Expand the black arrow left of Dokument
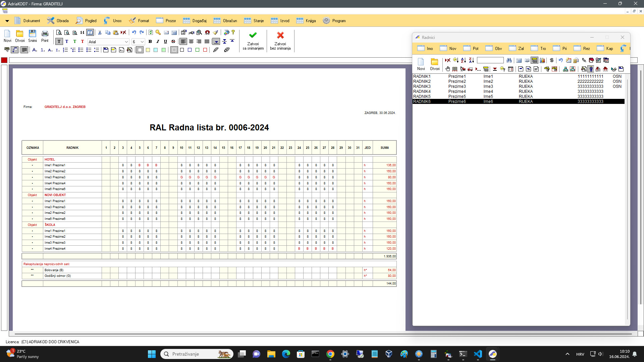 7,21
